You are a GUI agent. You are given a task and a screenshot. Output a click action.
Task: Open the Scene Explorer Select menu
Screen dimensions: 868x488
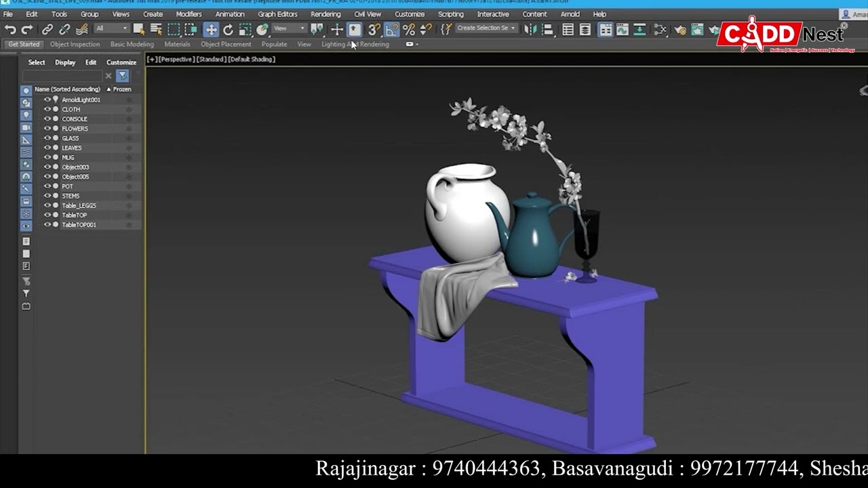[37, 62]
